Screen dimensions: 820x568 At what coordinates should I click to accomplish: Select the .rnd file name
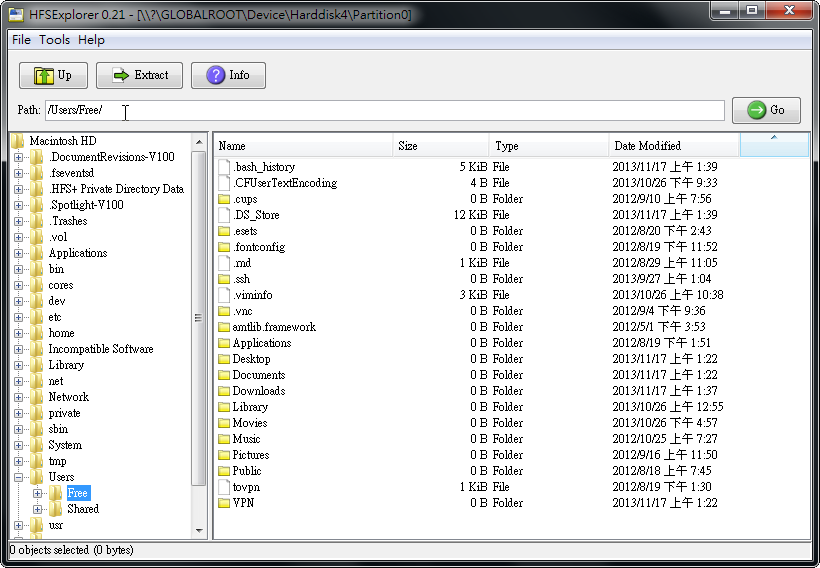[x=242, y=263]
